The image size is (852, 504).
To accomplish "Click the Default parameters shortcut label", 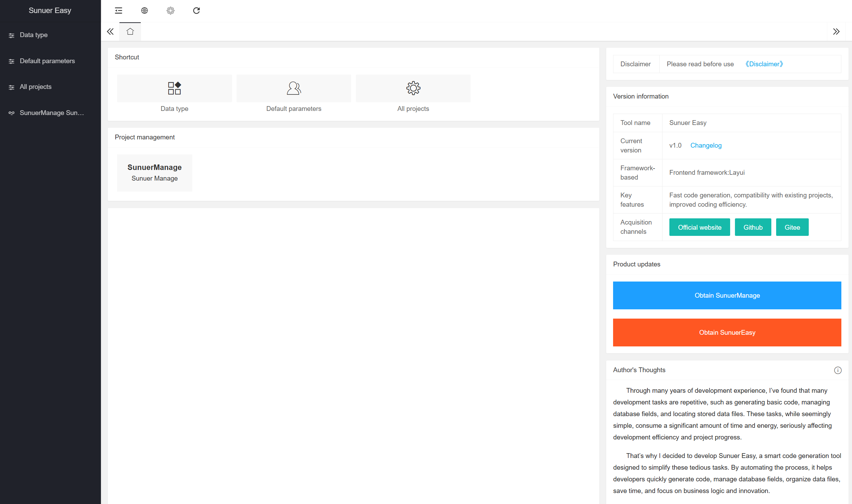I will point(294,109).
